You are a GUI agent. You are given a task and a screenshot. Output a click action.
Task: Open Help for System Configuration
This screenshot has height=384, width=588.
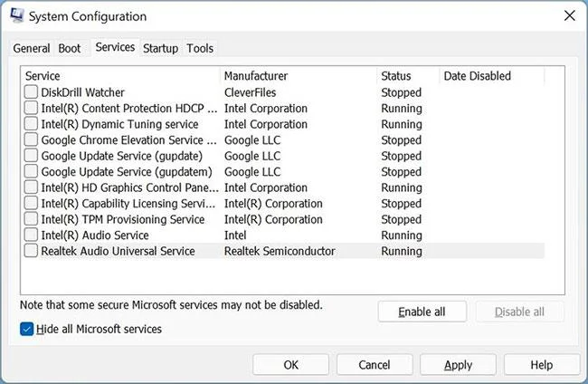542,364
